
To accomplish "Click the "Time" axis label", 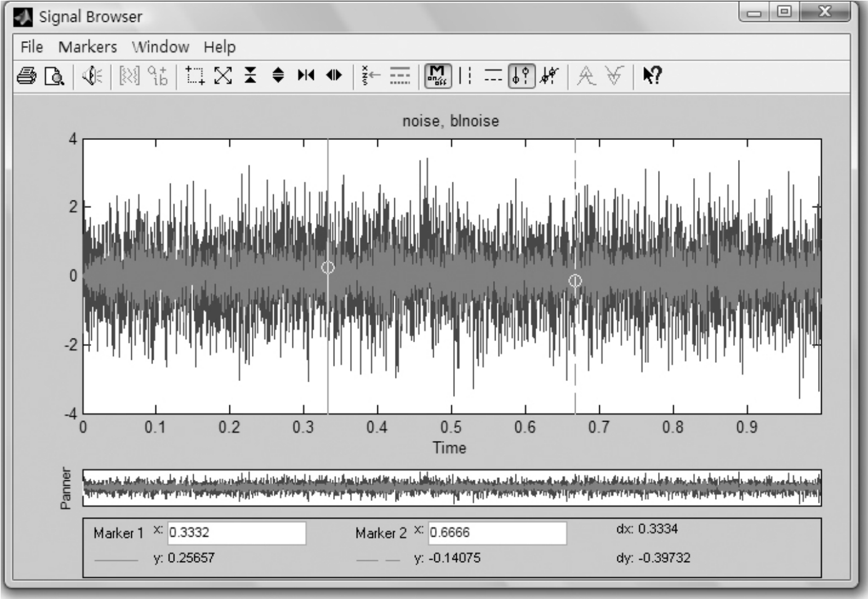I will click(x=449, y=447).
